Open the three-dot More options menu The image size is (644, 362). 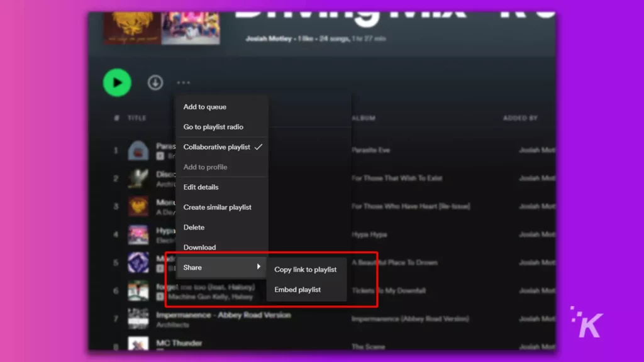(183, 82)
